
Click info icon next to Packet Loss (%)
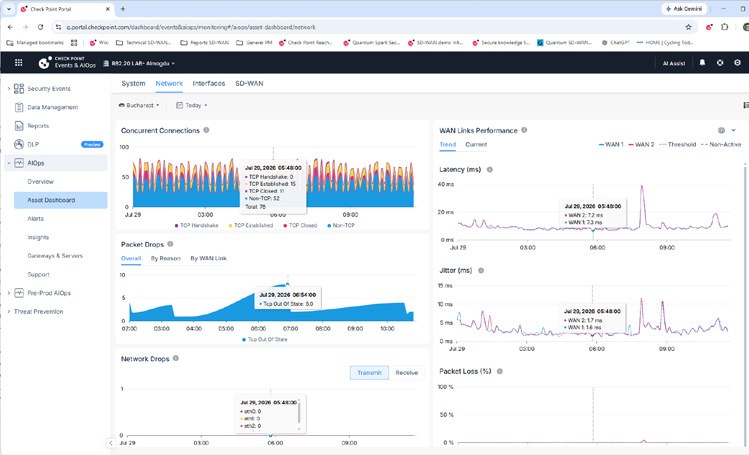tap(500, 371)
